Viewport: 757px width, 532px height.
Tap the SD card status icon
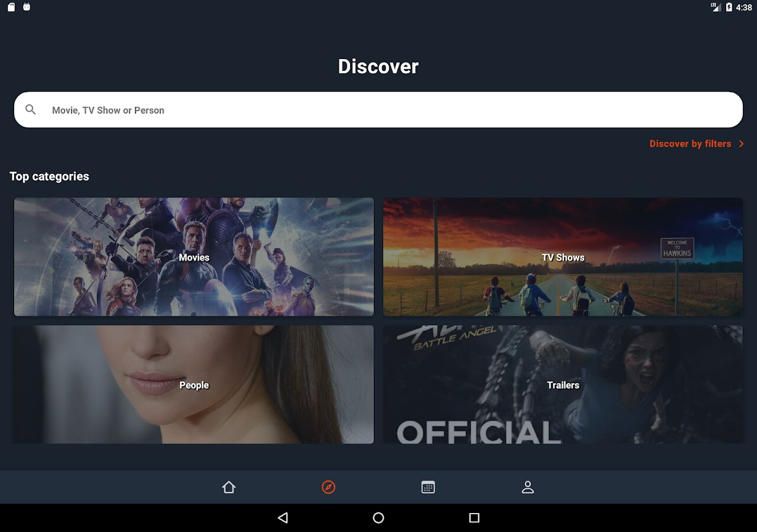pos(11,7)
